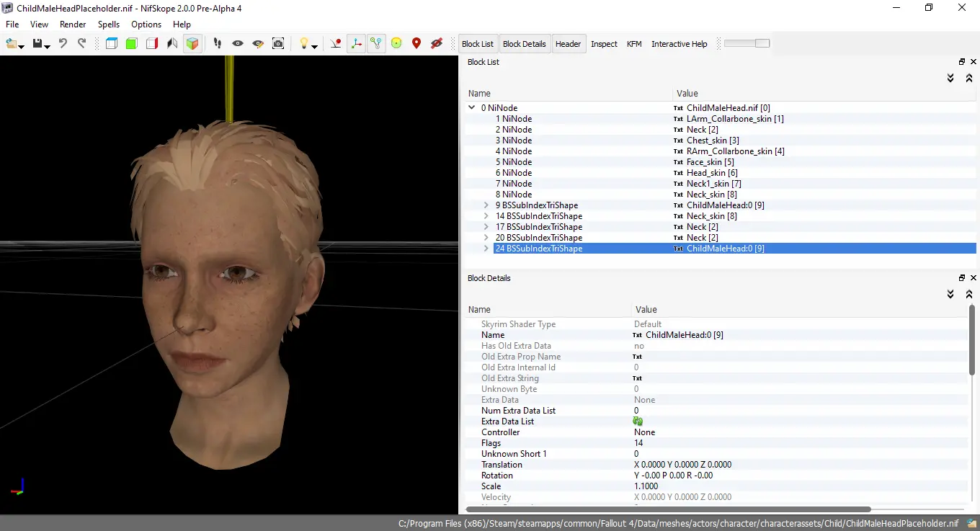Click the Save floppy disk icon
The image size is (980, 531).
coord(37,44)
